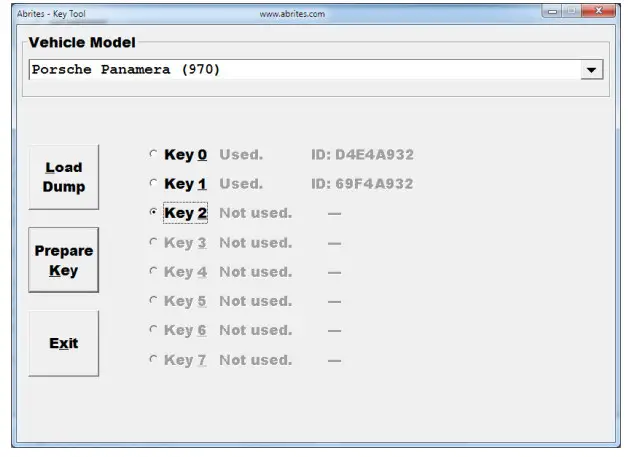Click the Not used. status of Key 5
Image resolution: width=628 pixels, height=457 pixels.
pyautogui.click(x=256, y=301)
